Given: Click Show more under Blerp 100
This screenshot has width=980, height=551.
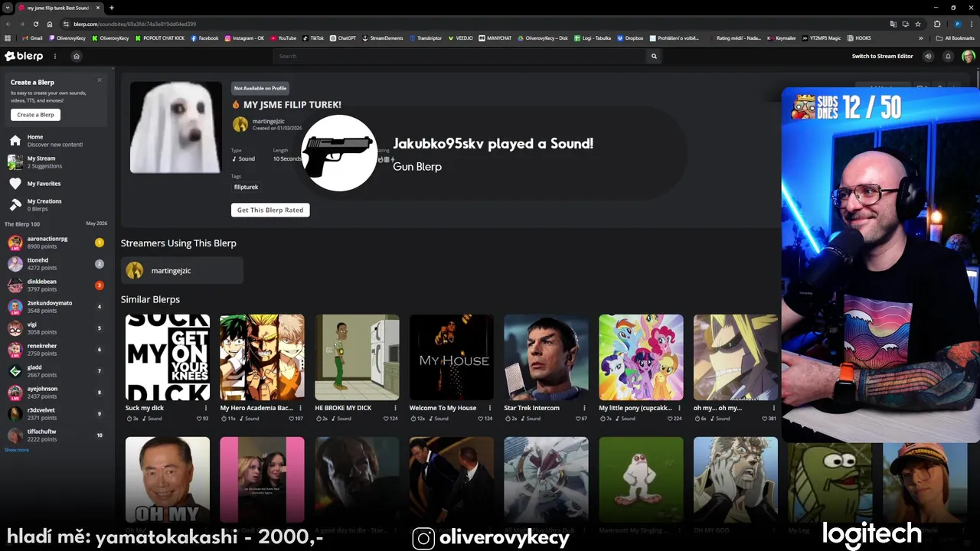Looking at the screenshot, I should coord(17,450).
